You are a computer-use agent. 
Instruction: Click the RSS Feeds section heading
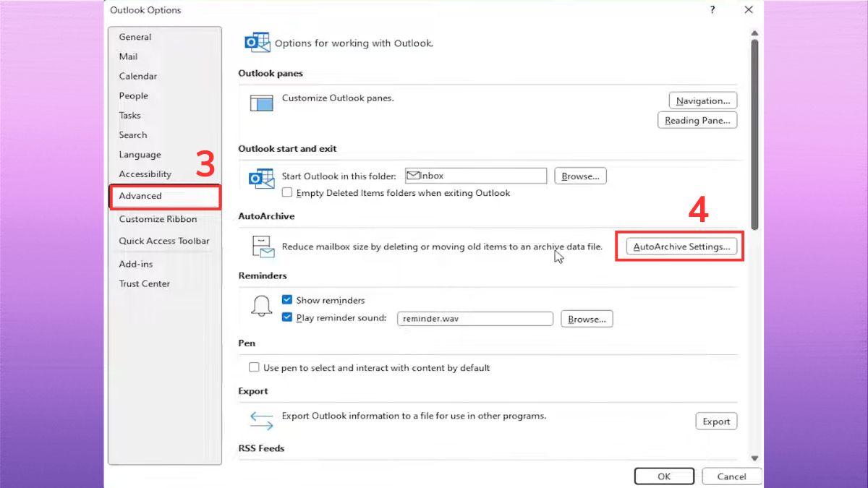click(x=261, y=448)
